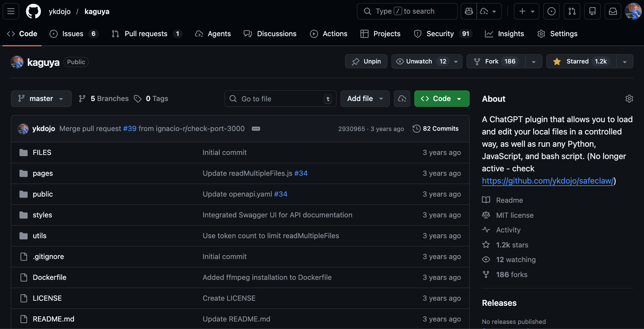Open the Add file dropdown
Viewport: 644px width, 329px height.
[x=365, y=99]
